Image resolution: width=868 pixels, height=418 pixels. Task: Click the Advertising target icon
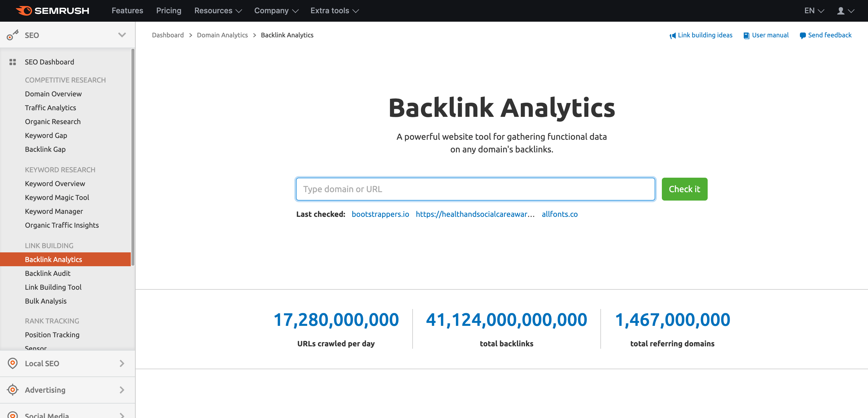click(x=12, y=390)
